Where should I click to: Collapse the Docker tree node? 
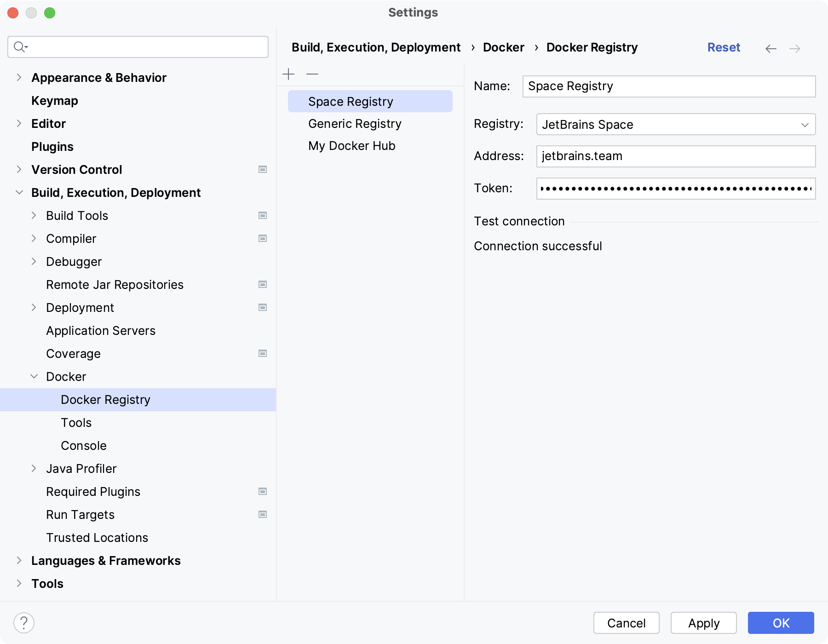pyautogui.click(x=34, y=376)
